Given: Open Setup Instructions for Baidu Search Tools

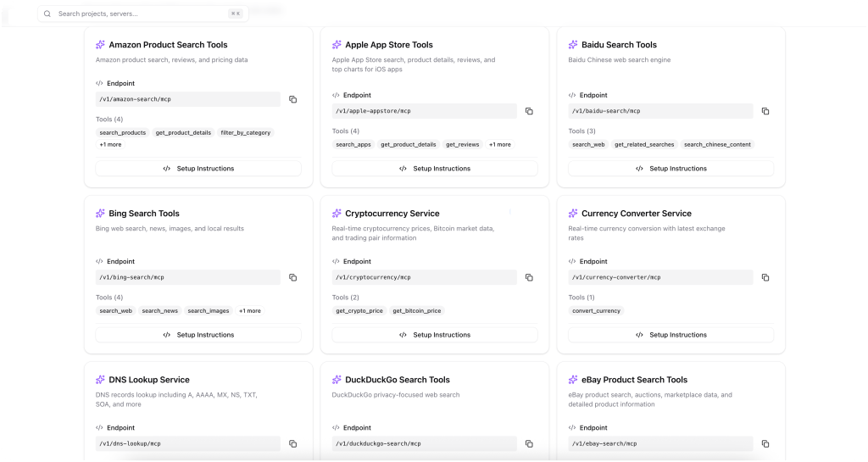Looking at the screenshot, I should click(x=671, y=169).
